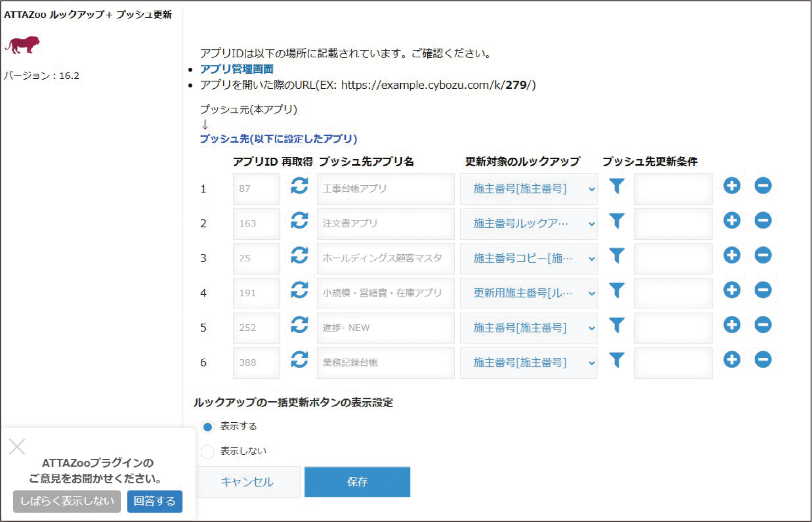This screenshot has height=522, width=812.
Task: Click app ID field showing 87
Action: pyautogui.click(x=256, y=189)
